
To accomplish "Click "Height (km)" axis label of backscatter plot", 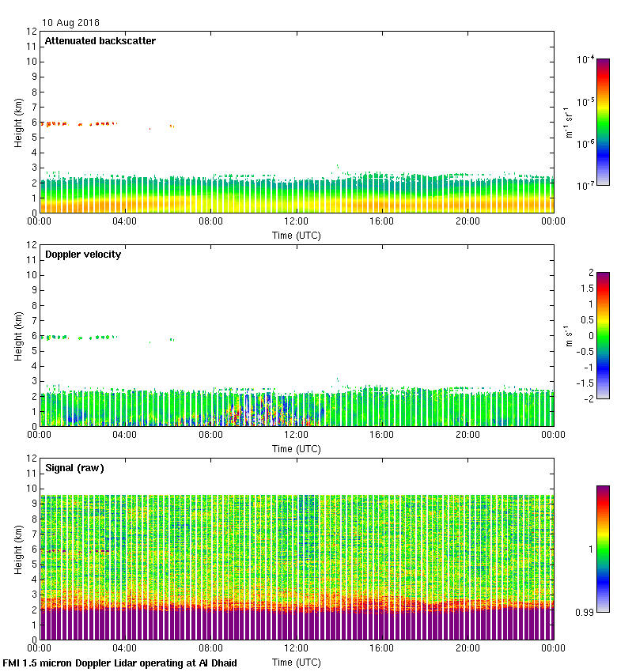I will click(x=17, y=122).
